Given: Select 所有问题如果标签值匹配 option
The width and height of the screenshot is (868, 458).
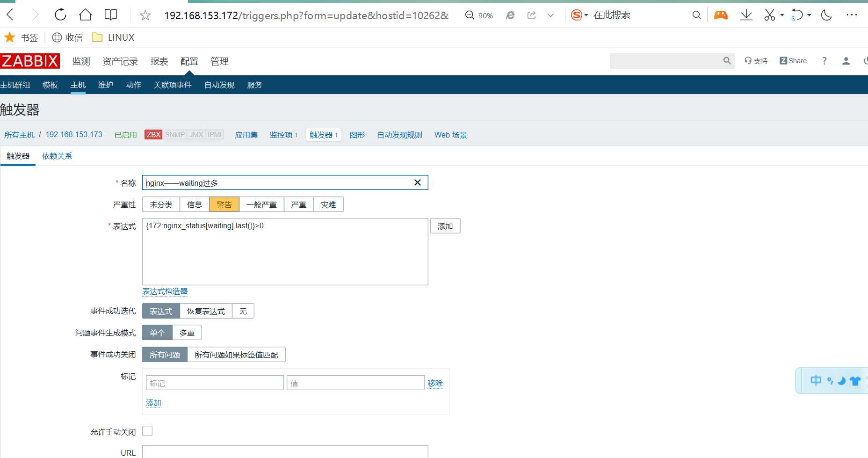Looking at the screenshot, I should (236, 355).
